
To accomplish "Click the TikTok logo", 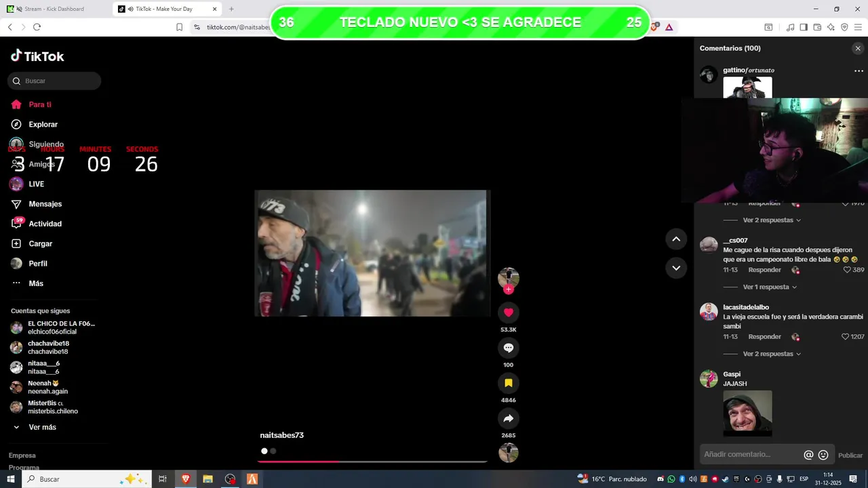I will [x=37, y=56].
